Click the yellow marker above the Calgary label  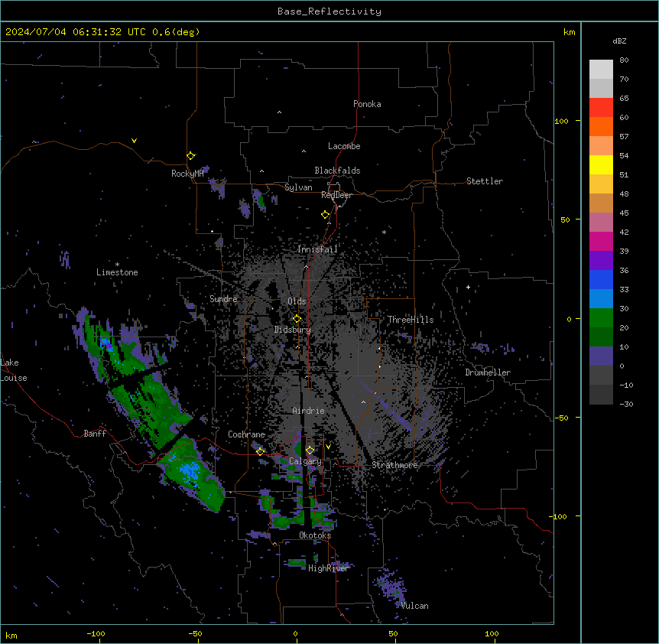310,450
